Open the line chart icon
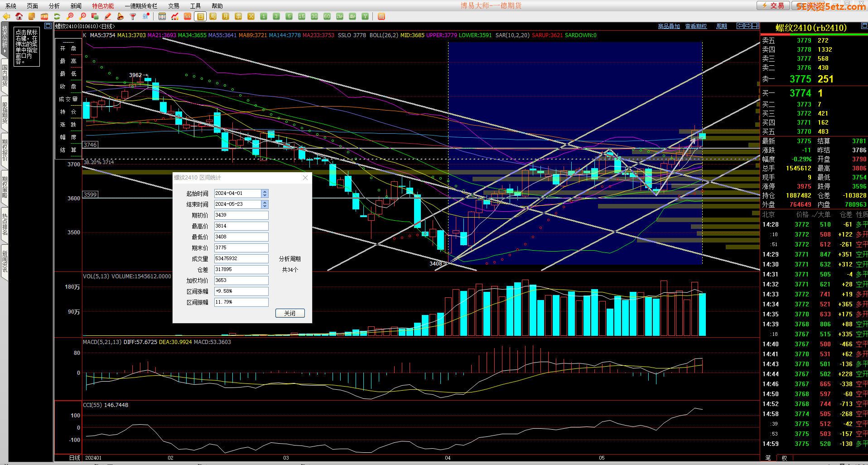 [x=175, y=16]
